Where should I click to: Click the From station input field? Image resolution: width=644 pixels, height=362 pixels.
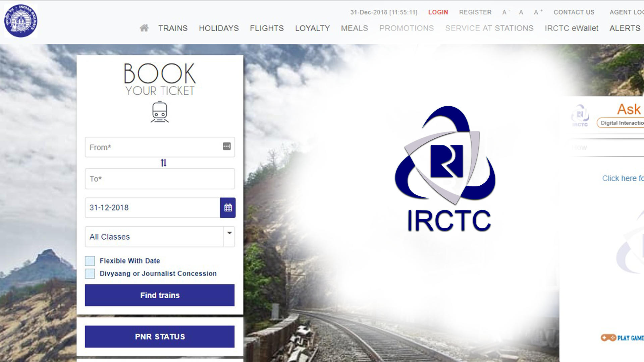(160, 147)
